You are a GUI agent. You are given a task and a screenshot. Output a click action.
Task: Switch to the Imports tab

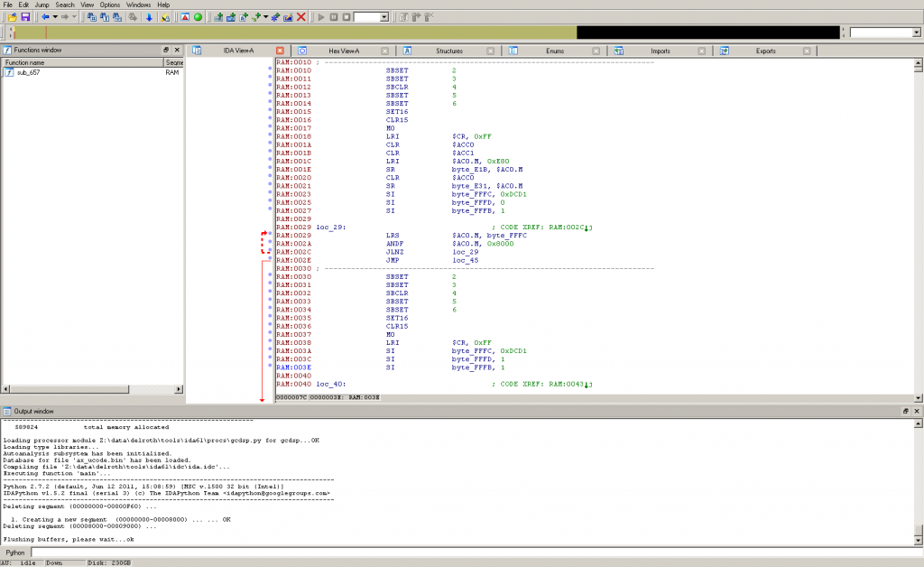pyautogui.click(x=660, y=51)
